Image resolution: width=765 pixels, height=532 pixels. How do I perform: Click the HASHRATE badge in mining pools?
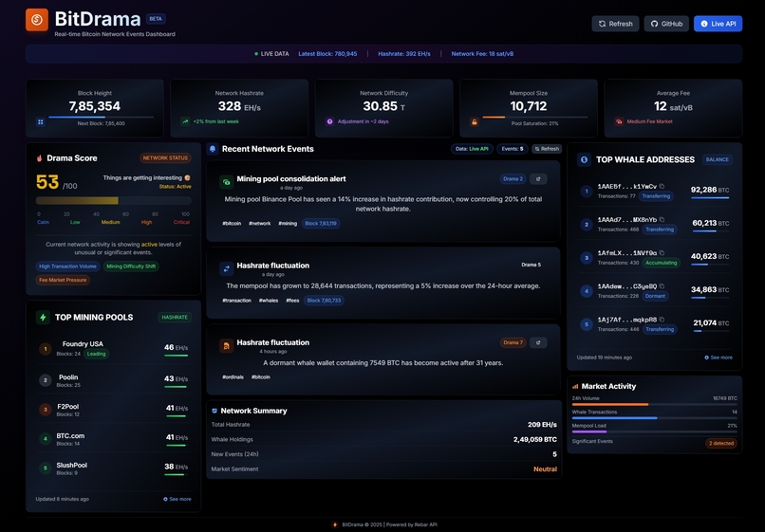coord(175,317)
